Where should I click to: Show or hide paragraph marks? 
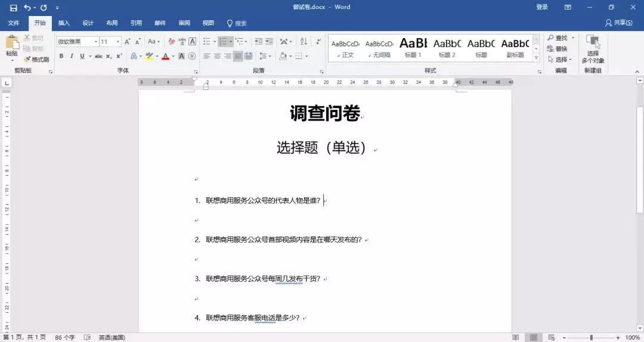(x=318, y=42)
